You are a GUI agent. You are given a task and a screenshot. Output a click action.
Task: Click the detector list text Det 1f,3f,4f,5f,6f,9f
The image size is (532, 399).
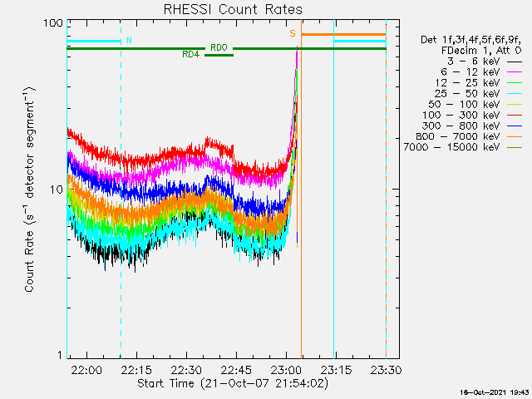[471, 40]
